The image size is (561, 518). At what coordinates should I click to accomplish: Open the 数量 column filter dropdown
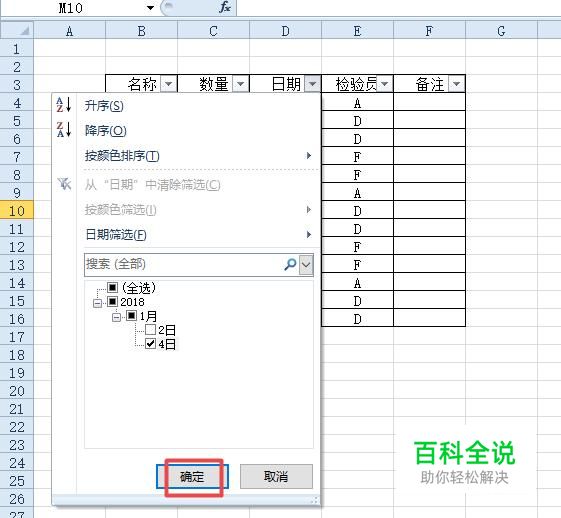(x=240, y=84)
